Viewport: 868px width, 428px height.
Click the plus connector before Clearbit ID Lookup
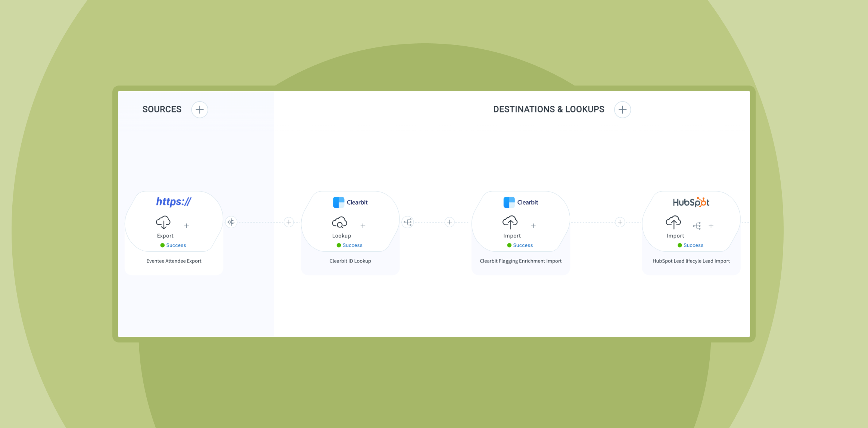pos(289,222)
